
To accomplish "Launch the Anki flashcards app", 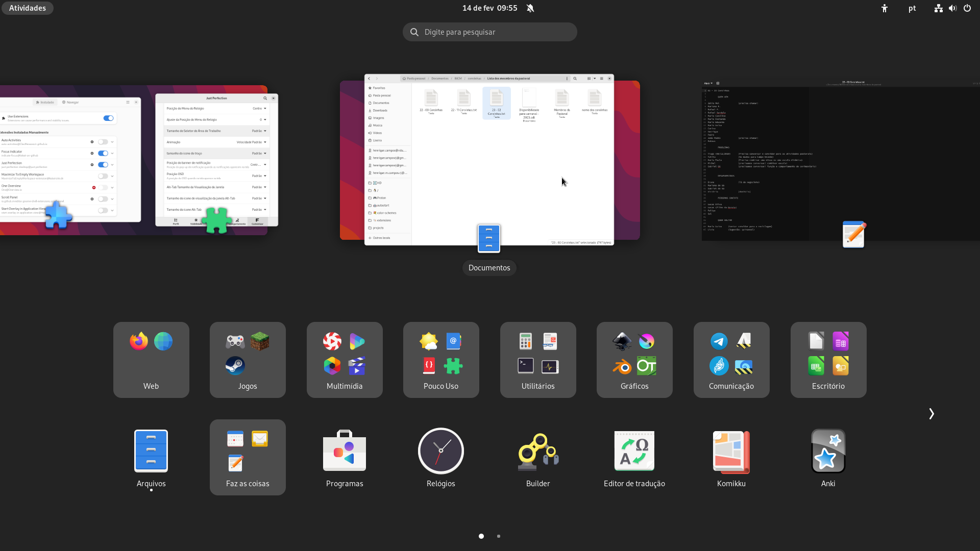I will [828, 452].
